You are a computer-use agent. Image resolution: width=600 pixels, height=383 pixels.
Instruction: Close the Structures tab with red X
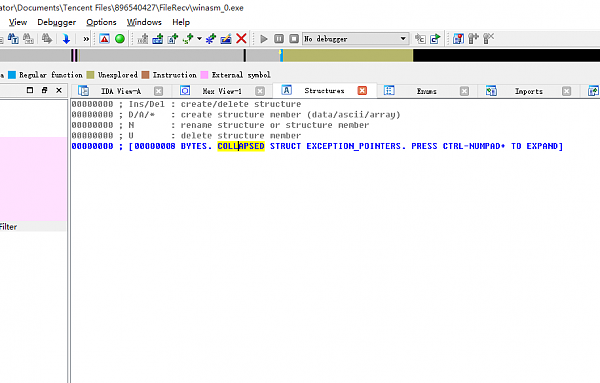coord(362,91)
